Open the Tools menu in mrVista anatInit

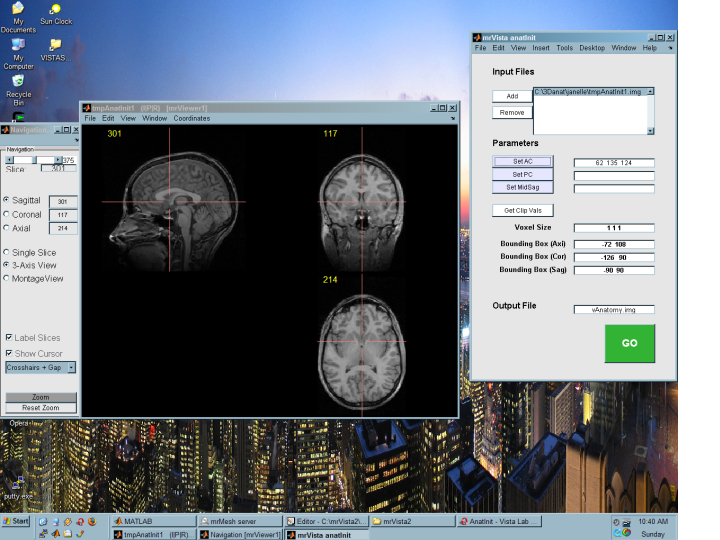pyautogui.click(x=565, y=48)
